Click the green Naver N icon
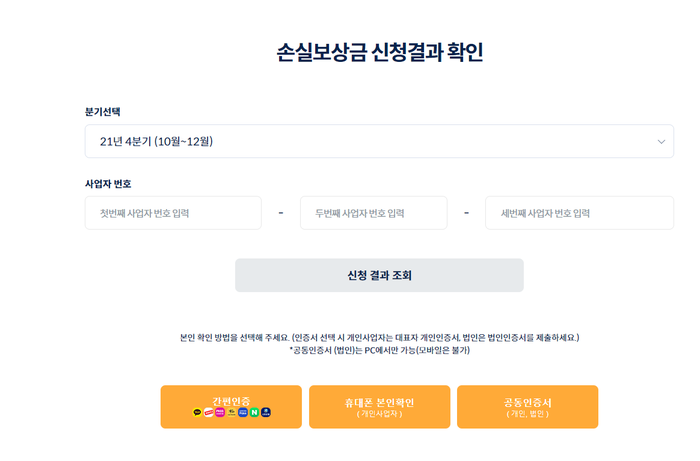The width and height of the screenshot is (700, 461). coord(254,412)
